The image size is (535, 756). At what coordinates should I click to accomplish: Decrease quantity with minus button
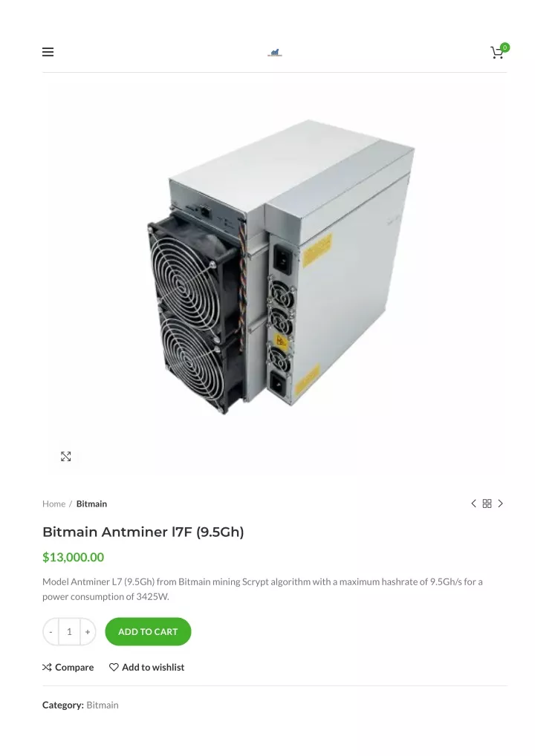[51, 631]
